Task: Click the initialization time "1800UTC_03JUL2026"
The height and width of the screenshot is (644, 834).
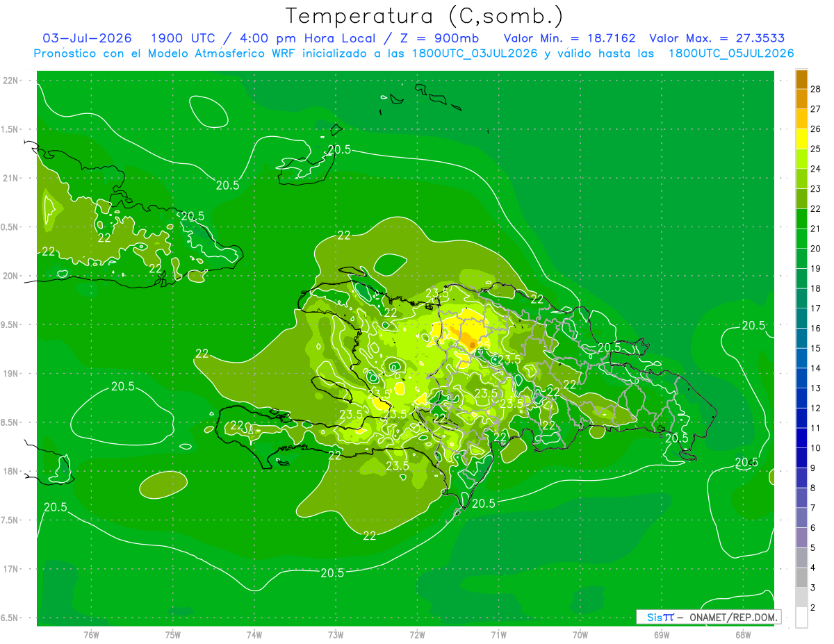Action: click(475, 53)
